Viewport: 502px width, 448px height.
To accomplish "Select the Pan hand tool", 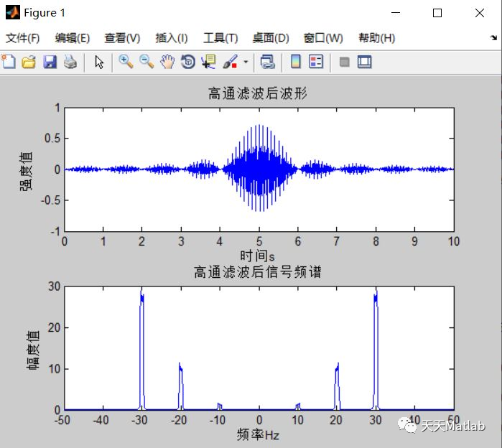I will [x=167, y=62].
